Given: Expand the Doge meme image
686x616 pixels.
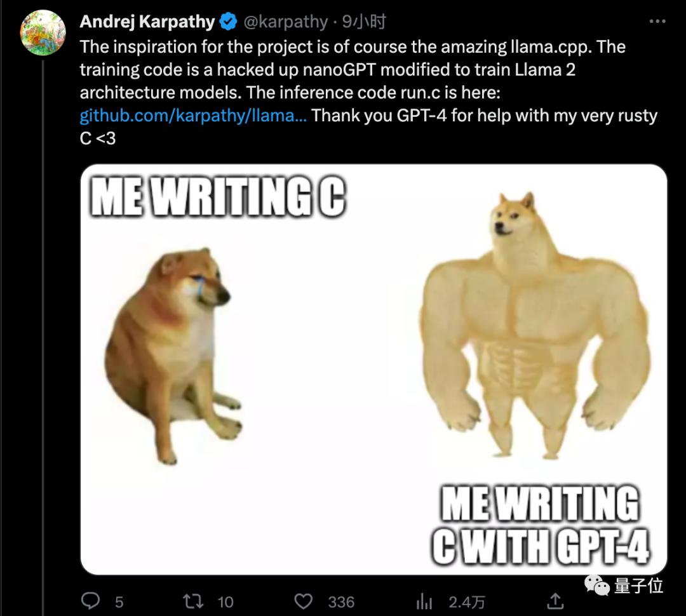Looking at the screenshot, I should point(373,369).
